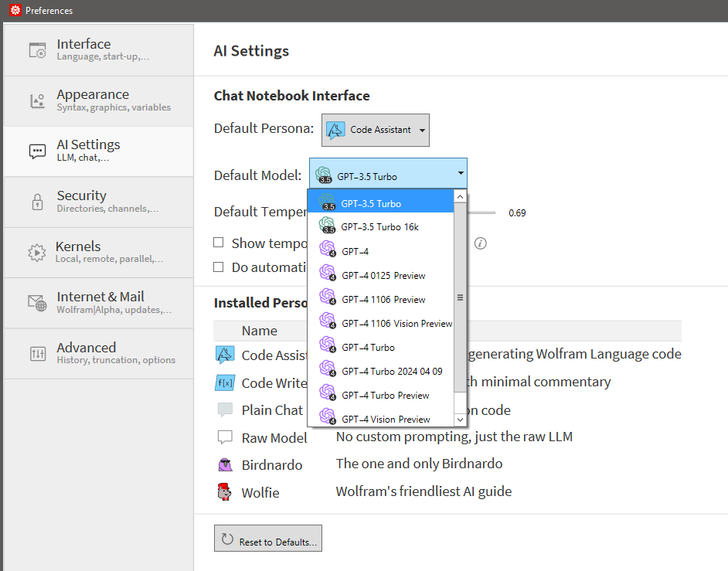
Task: Click the Code Writer f[x] icon
Action: (225, 383)
